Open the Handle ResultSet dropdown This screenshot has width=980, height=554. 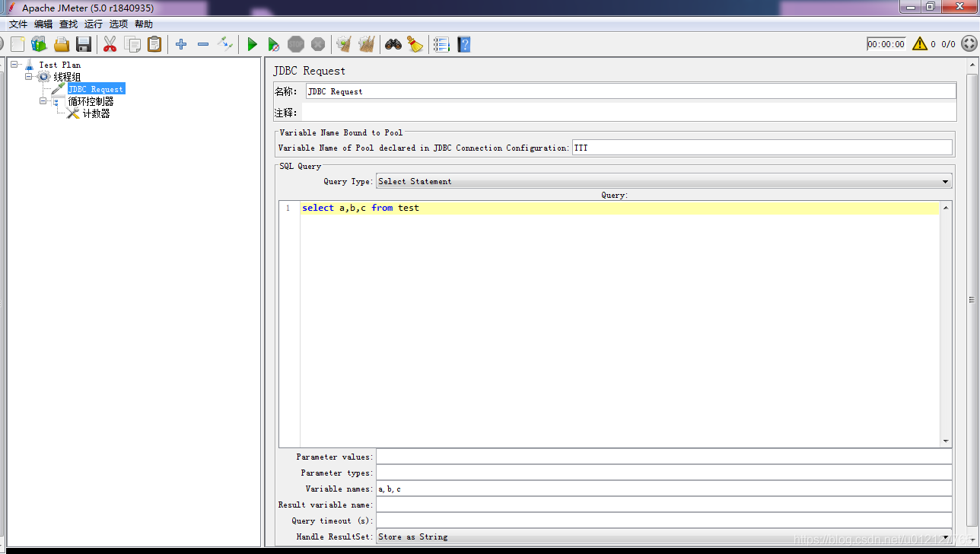(664, 536)
